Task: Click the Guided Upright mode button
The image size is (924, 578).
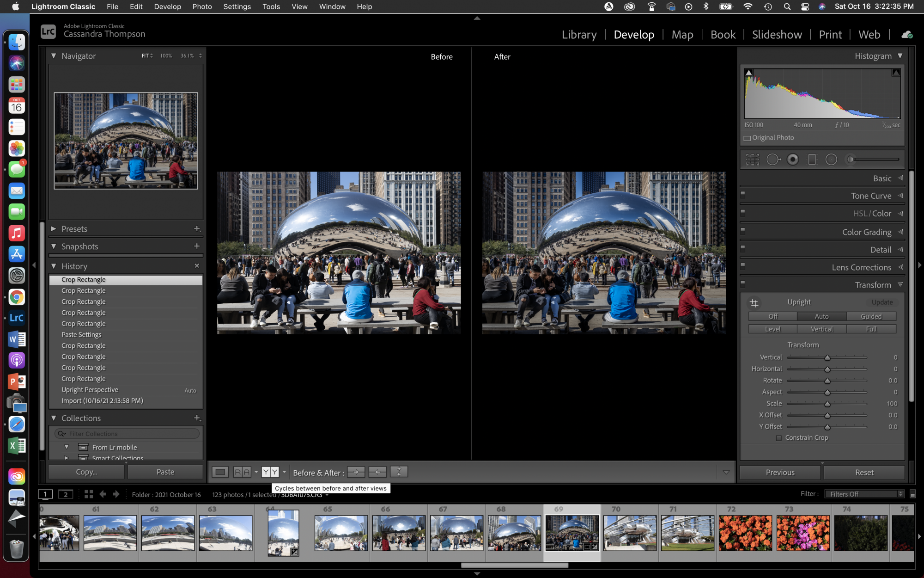Action: point(870,316)
